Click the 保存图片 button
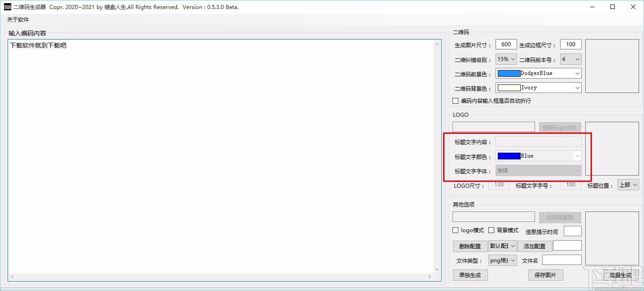 click(545, 275)
